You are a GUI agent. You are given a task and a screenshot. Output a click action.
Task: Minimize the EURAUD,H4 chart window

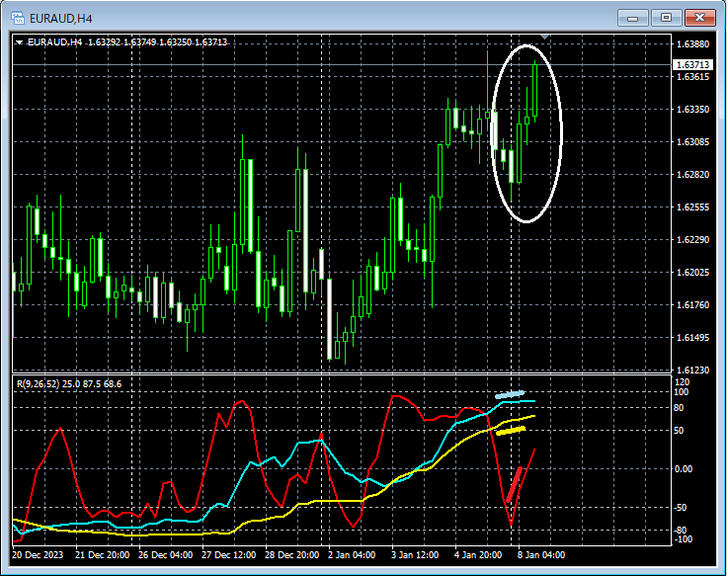[632, 18]
